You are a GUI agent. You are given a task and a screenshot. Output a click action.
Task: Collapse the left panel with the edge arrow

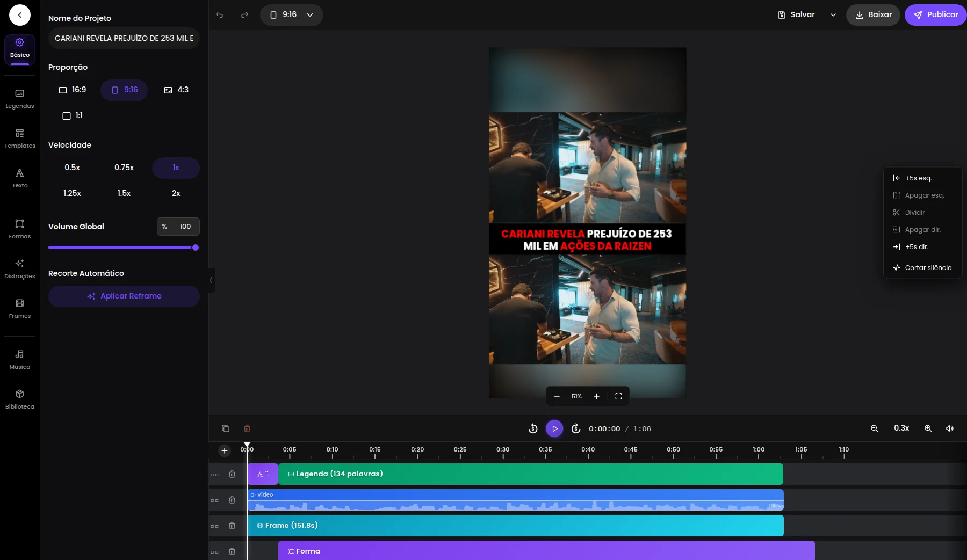coord(211,280)
